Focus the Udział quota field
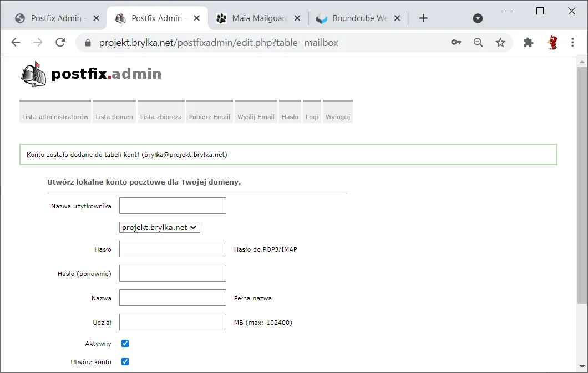Image resolution: width=588 pixels, height=373 pixels. (173, 322)
